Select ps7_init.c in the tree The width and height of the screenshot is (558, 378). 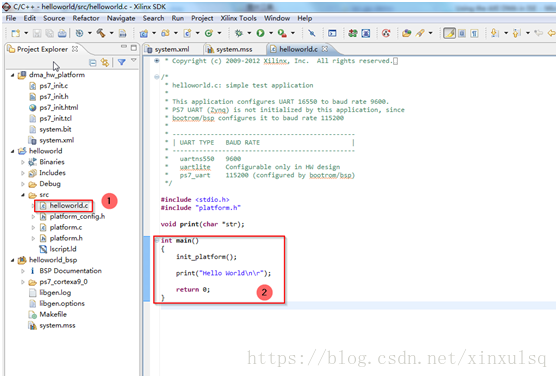54,86
